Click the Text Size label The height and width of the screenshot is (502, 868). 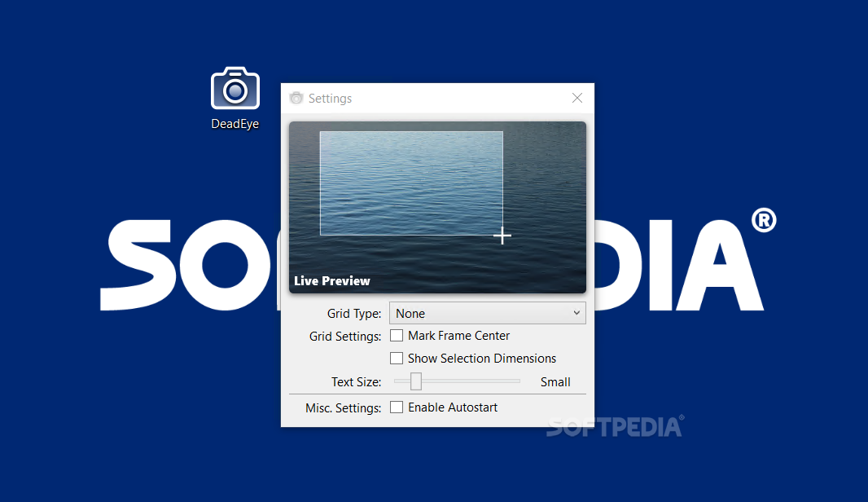pyautogui.click(x=357, y=381)
